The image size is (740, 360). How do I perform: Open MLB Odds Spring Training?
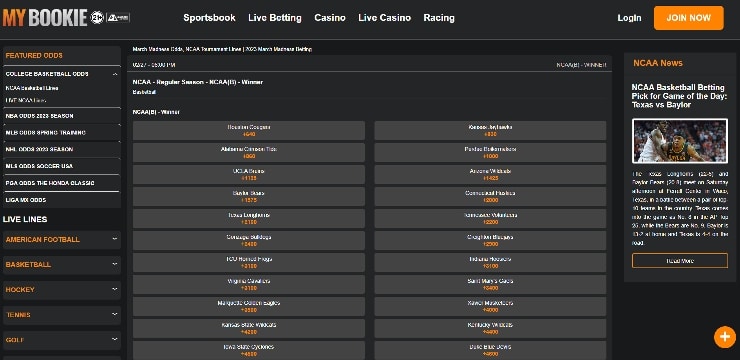62,133
